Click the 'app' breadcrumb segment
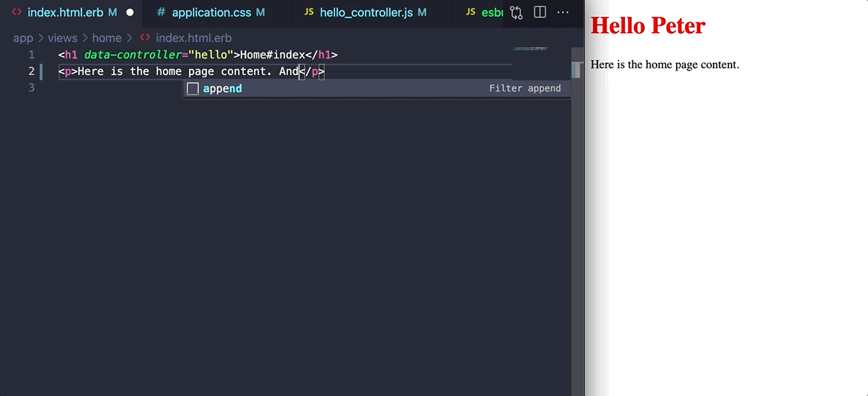 tap(23, 38)
